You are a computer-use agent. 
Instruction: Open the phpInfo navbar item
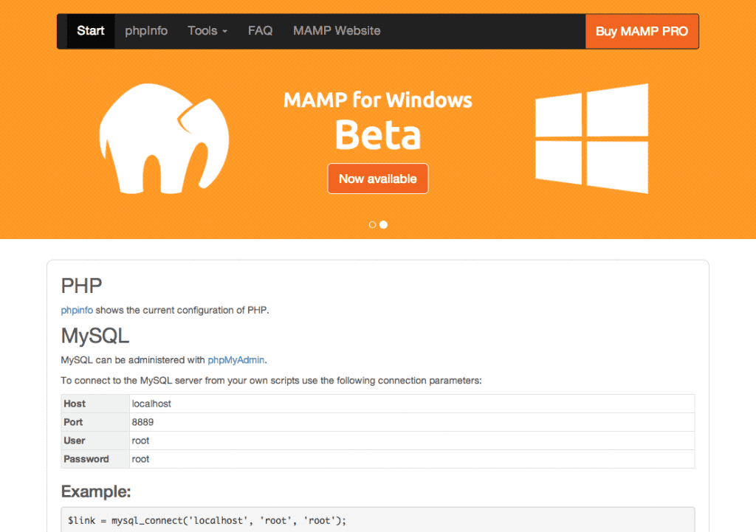click(146, 31)
